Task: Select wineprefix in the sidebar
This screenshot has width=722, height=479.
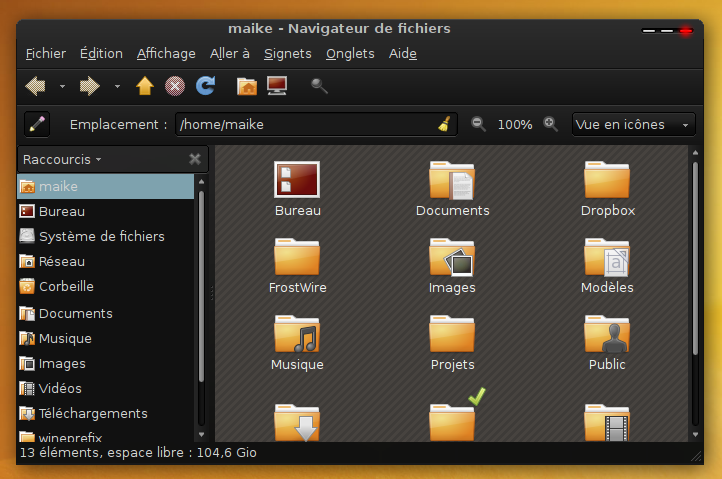Action: point(105,435)
